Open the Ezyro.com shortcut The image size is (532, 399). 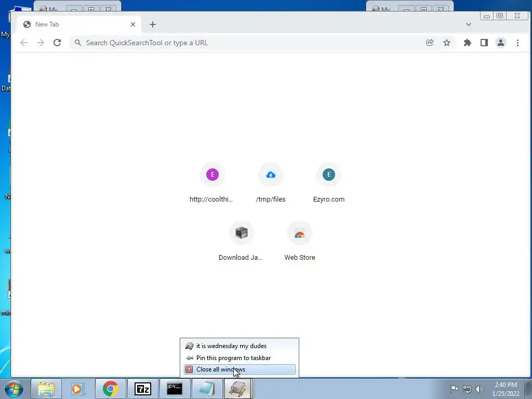(x=329, y=183)
